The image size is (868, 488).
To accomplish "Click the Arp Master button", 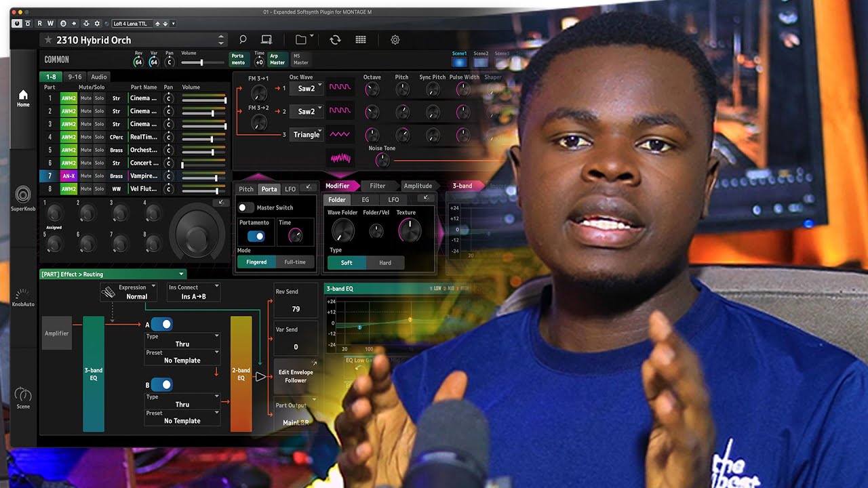I will [x=277, y=60].
